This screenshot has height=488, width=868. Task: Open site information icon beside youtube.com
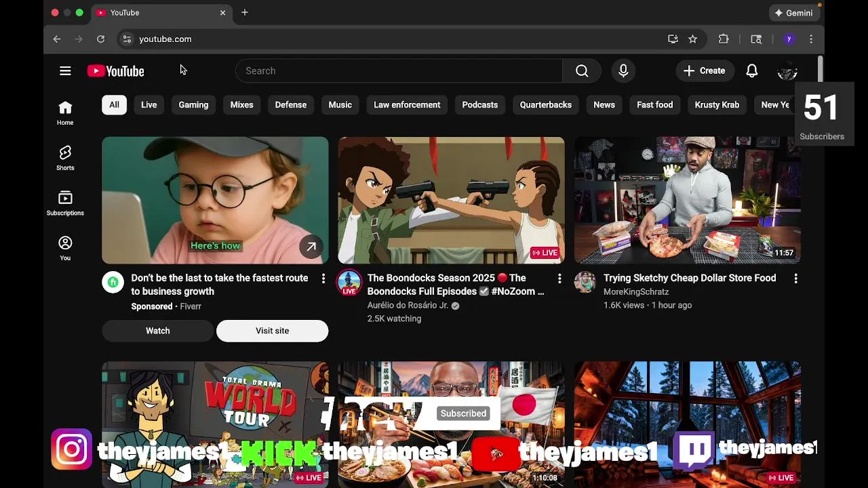pyautogui.click(x=127, y=39)
